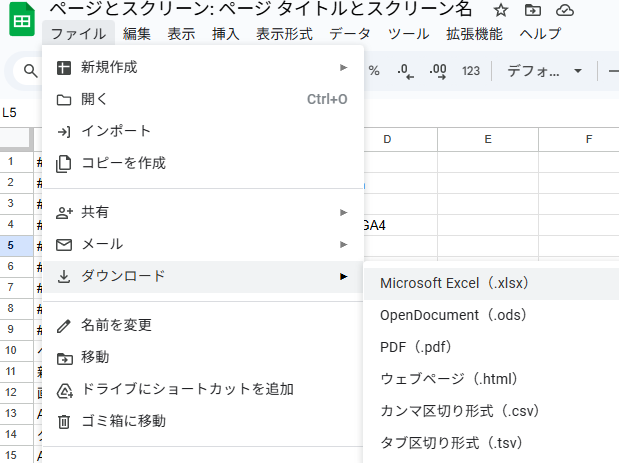The image size is (619, 463).
Task: Check the cloud save status icon
Action: click(565, 10)
